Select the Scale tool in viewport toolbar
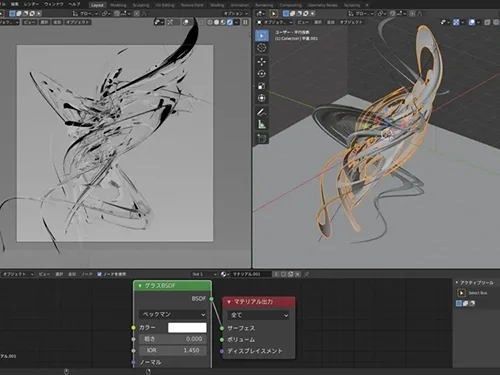 262,86
